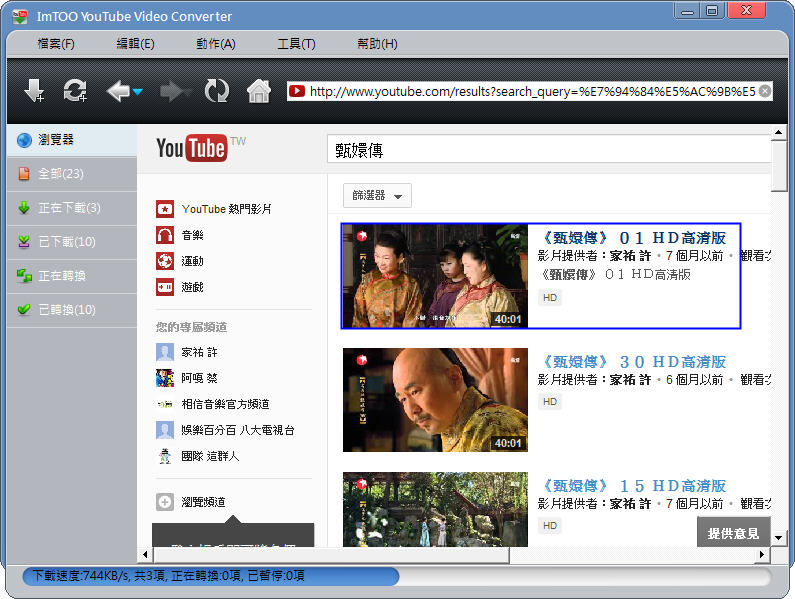Open the 瀏覽頻道 plus icon
The image size is (795, 599).
pos(165,502)
